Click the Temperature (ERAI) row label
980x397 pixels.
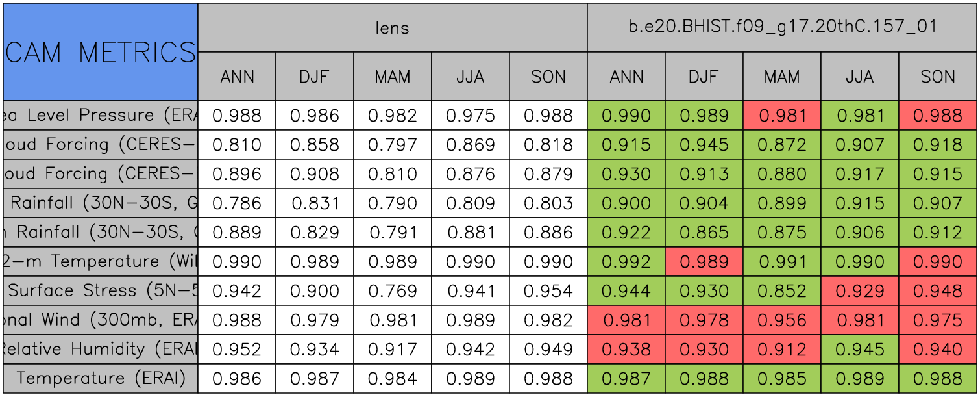click(x=101, y=379)
